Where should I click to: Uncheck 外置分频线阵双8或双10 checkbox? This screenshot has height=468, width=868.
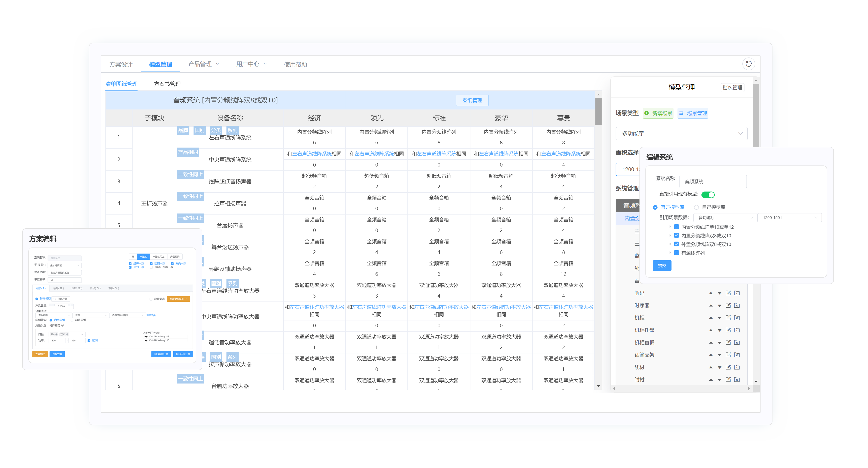676,244
